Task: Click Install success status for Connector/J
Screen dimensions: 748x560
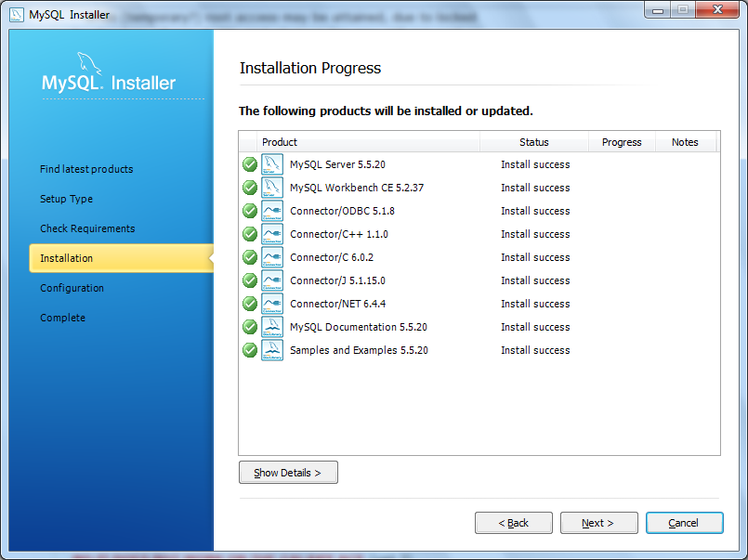Action: (x=535, y=280)
